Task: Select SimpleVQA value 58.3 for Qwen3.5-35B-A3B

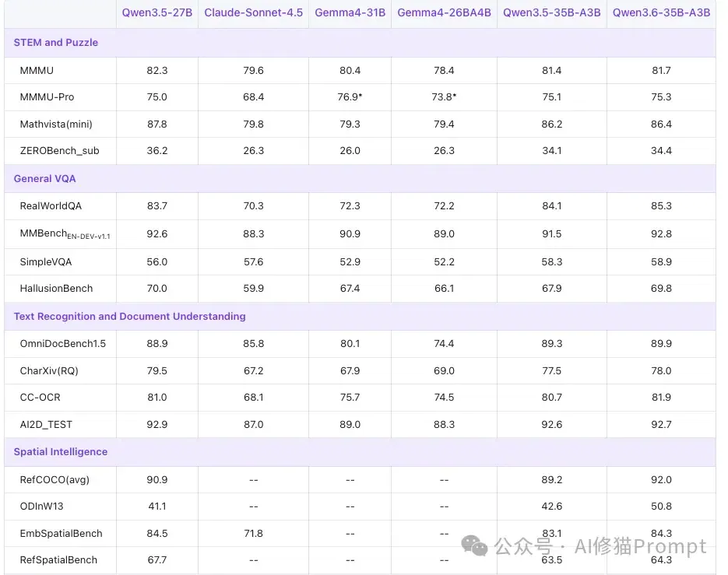Action: (551, 261)
